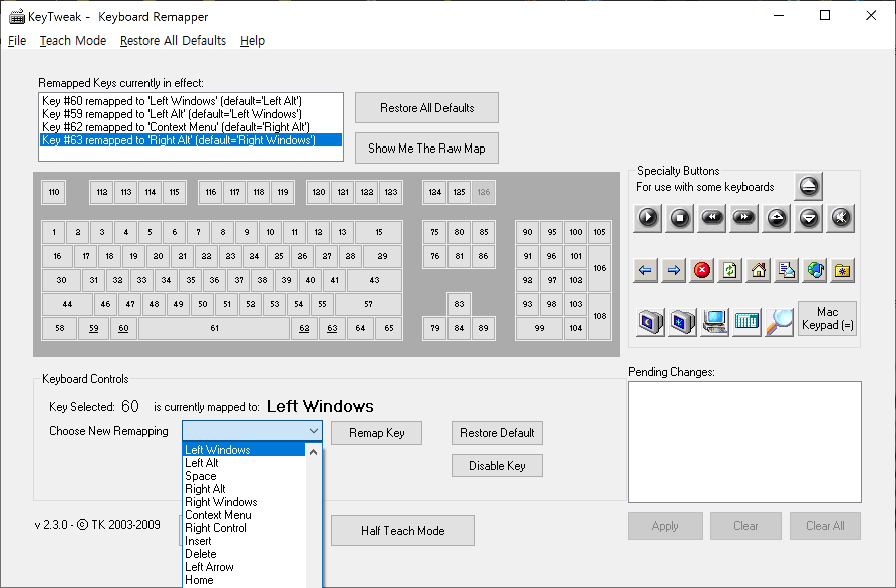This screenshot has height=588, width=896.
Task: Click the Volume Up specialty button
Action: coord(776,218)
